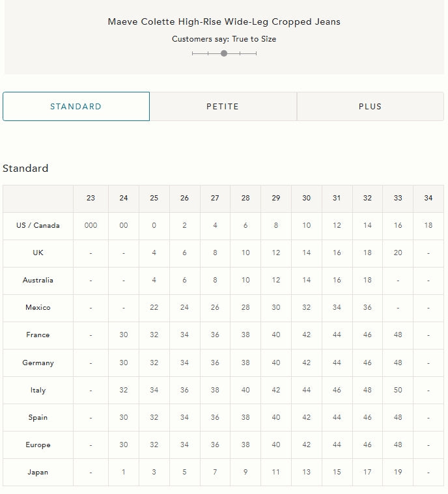Viewport: 448px width, 494px height.
Task: Select the STANDARD size tab
Action: (x=76, y=107)
